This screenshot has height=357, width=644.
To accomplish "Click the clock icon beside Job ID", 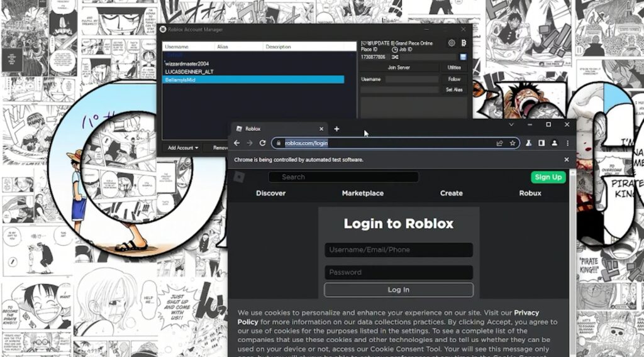I will (x=395, y=49).
